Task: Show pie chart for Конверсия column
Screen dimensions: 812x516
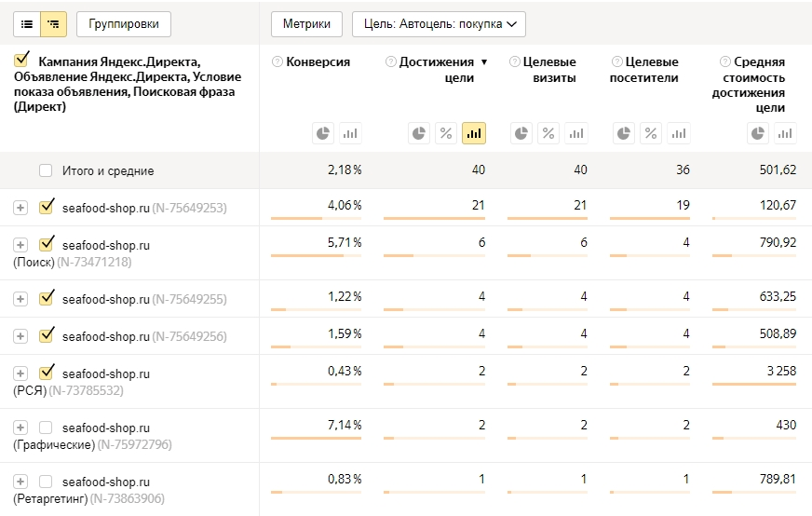Action: 323,133
